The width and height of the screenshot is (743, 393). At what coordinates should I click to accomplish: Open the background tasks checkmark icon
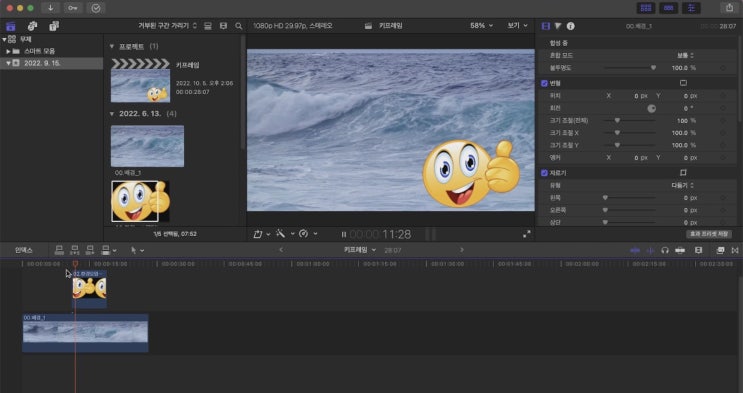pyautogui.click(x=96, y=8)
